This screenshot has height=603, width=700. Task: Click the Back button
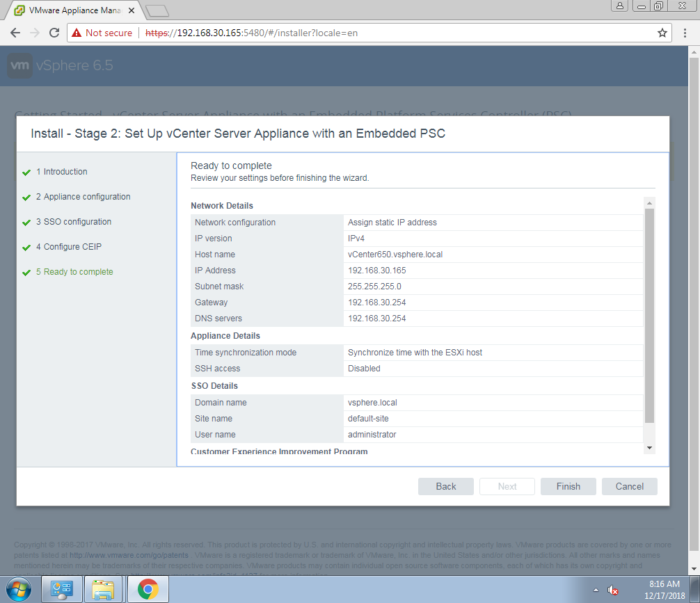(445, 487)
